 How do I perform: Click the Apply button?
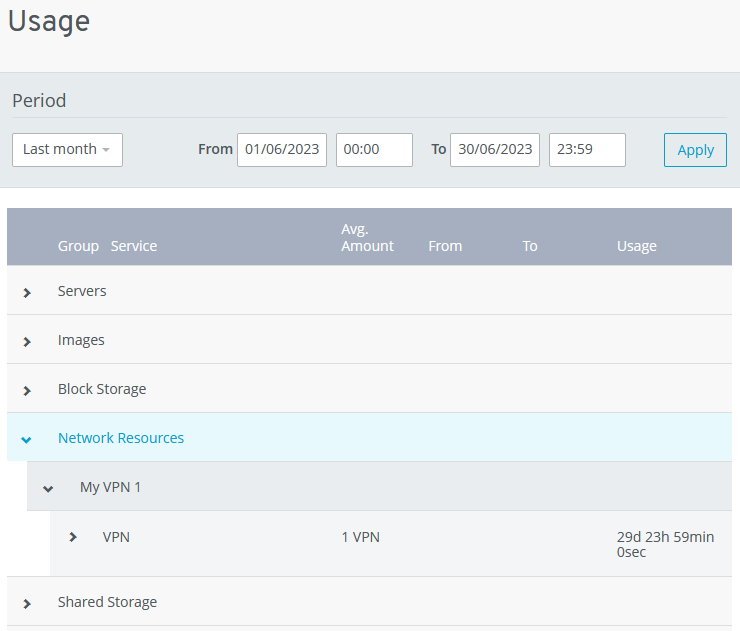695,150
